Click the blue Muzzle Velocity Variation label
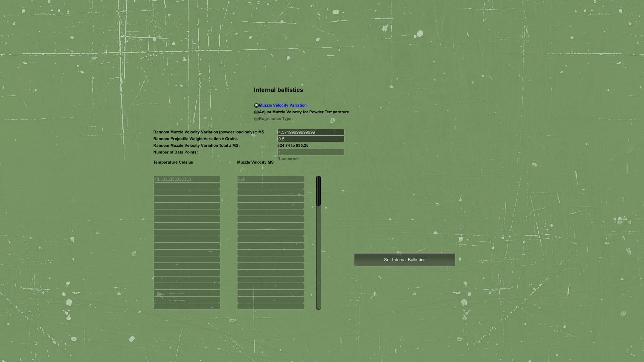Viewport: 644px width, 362px height. [282, 105]
